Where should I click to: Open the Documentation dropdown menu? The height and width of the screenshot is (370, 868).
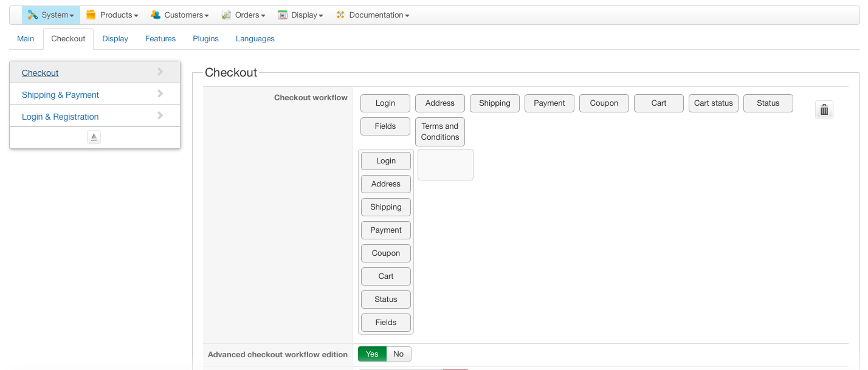pyautogui.click(x=379, y=15)
